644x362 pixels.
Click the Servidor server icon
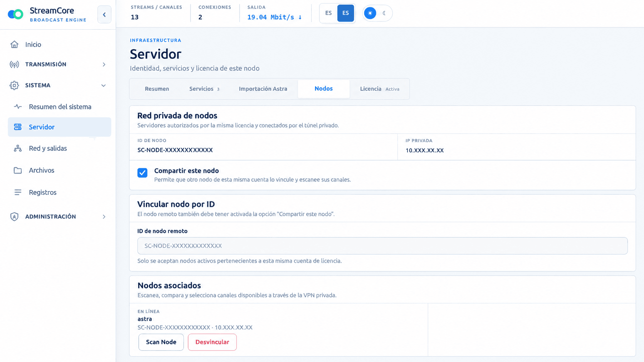click(18, 127)
